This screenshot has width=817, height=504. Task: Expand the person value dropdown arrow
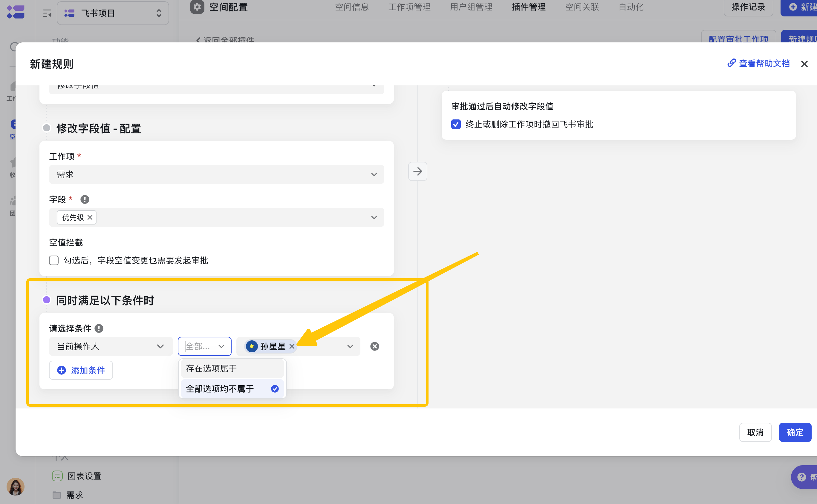point(350,346)
